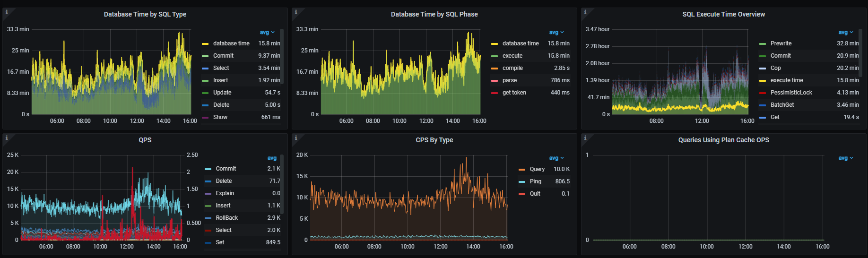Click blue swatch next to BatchGet
This screenshot has height=258, width=868.
click(x=762, y=105)
